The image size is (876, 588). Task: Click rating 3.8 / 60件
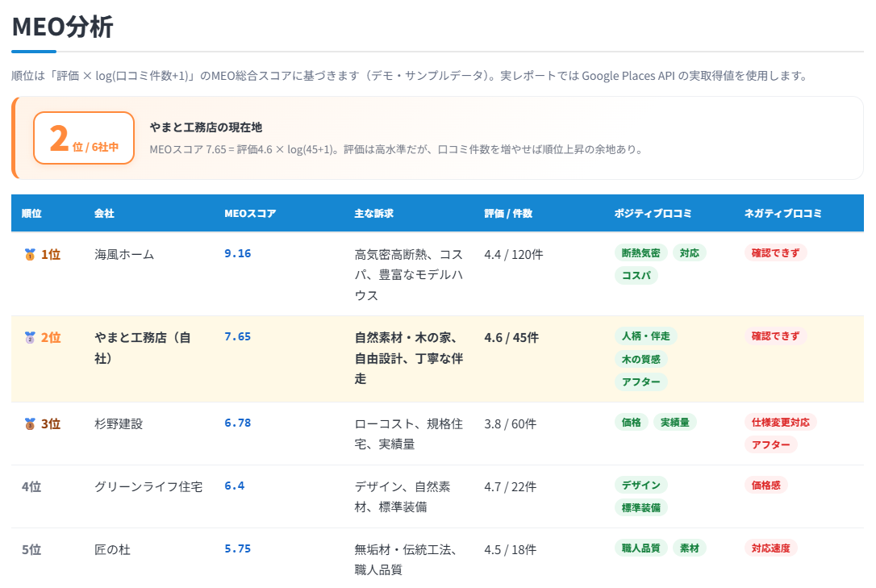pyautogui.click(x=511, y=424)
